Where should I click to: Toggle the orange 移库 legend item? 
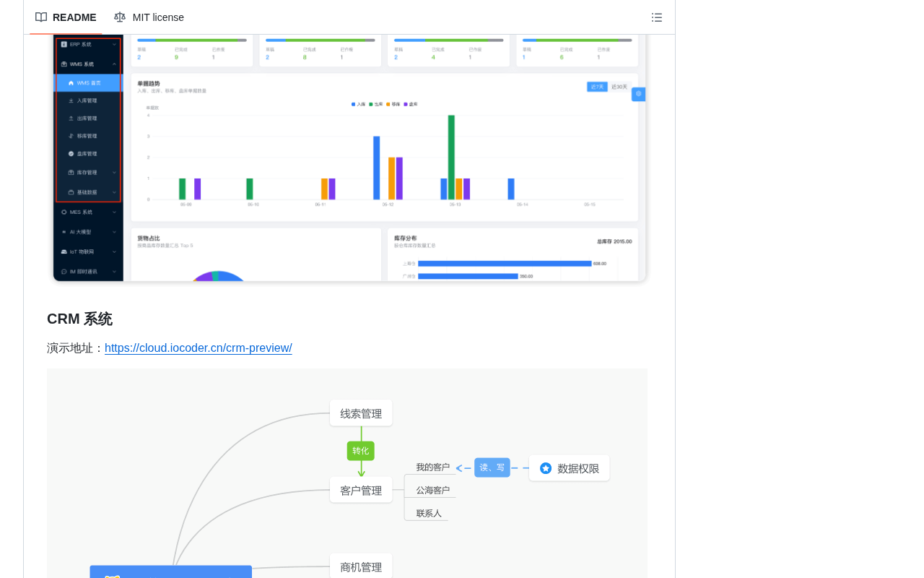point(393,104)
